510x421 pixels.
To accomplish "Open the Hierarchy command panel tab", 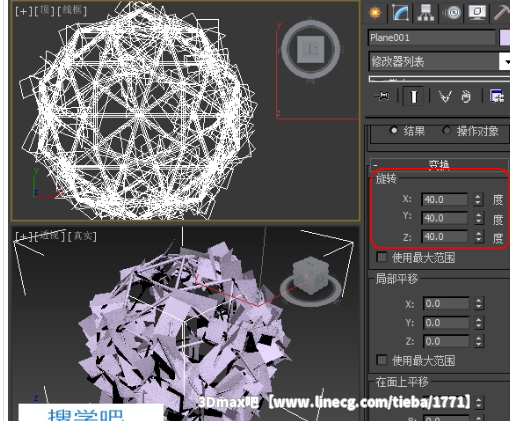I will 425,13.
